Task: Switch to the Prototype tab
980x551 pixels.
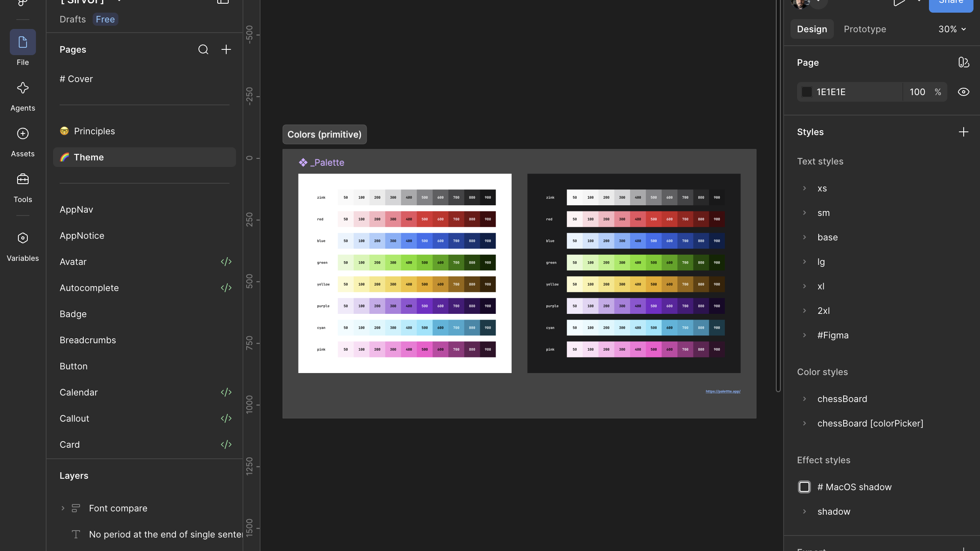Action: 865,29
